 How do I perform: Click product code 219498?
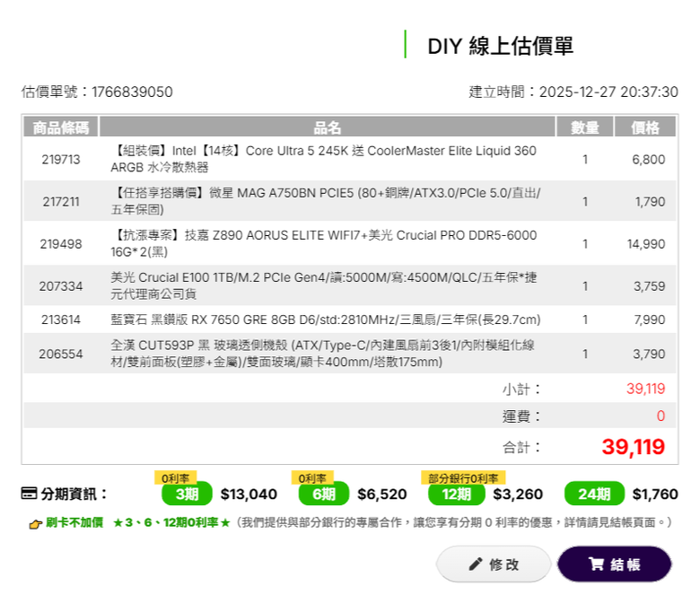[x=61, y=244]
